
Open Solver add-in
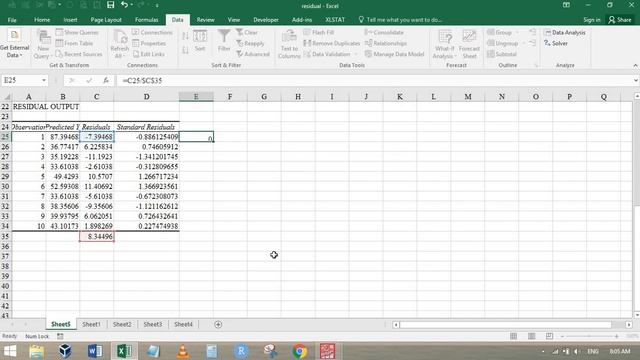coord(556,43)
